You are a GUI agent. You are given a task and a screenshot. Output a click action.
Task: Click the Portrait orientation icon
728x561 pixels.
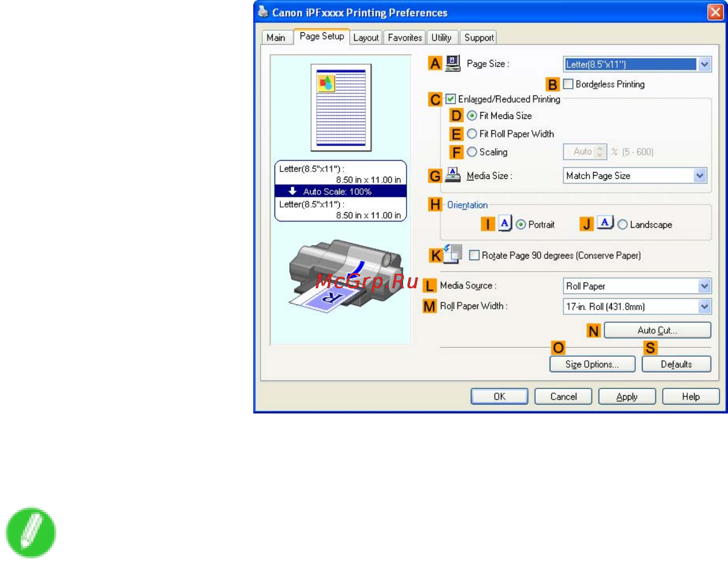(505, 223)
